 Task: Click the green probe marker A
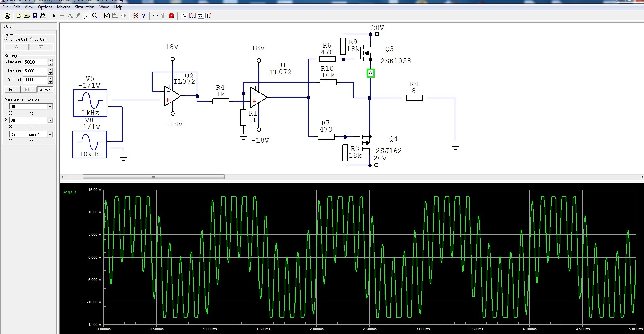click(371, 73)
